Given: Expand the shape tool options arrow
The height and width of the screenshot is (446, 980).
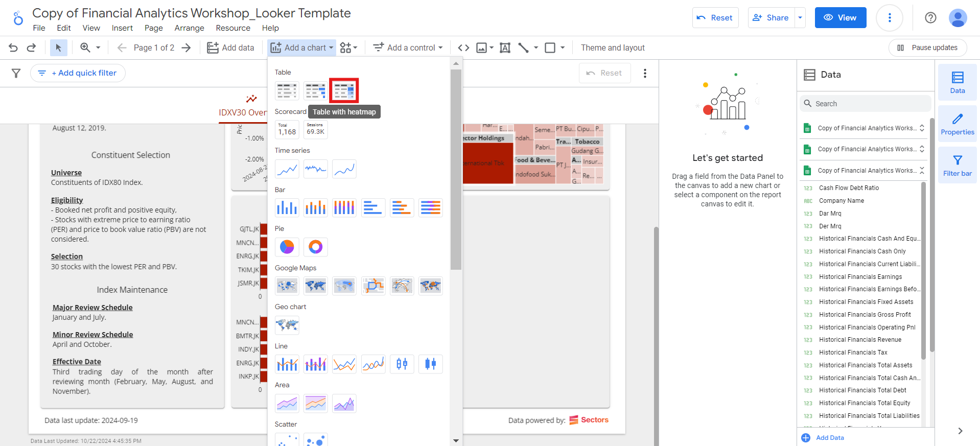Looking at the screenshot, I should click(x=563, y=48).
